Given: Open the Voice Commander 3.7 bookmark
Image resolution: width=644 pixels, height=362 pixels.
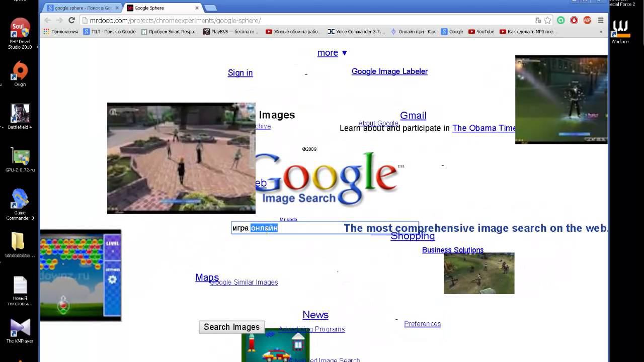Looking at the screenshot, I should 356,32.
